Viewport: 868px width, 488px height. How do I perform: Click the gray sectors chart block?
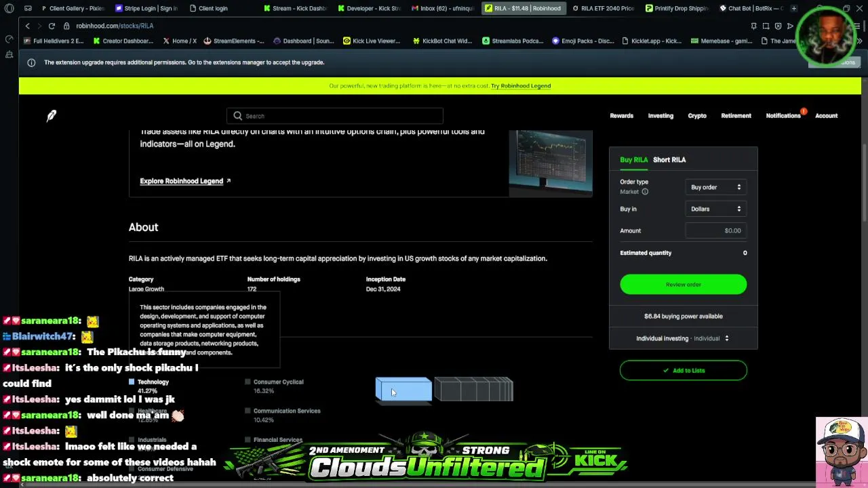click(473, 390)
